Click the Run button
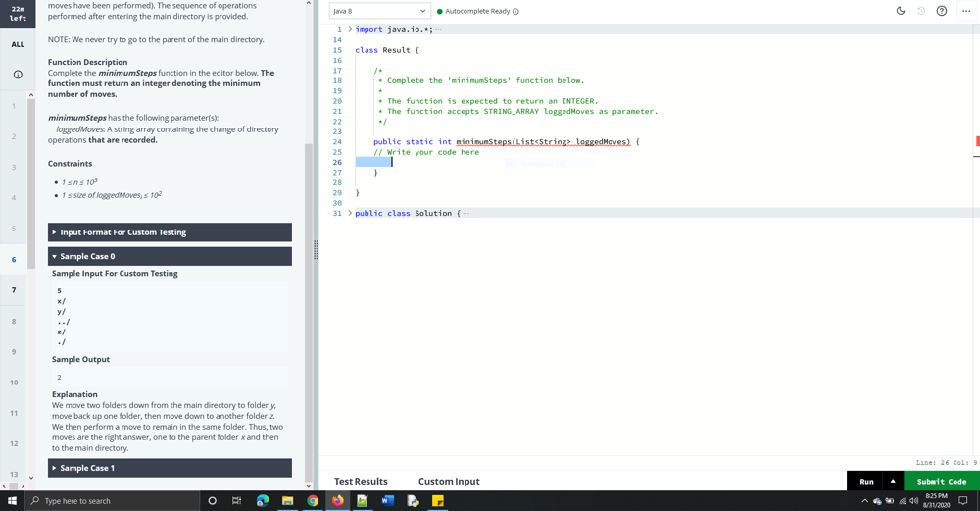This screenshot has height=511, width=980. click(x=866, y=481)
